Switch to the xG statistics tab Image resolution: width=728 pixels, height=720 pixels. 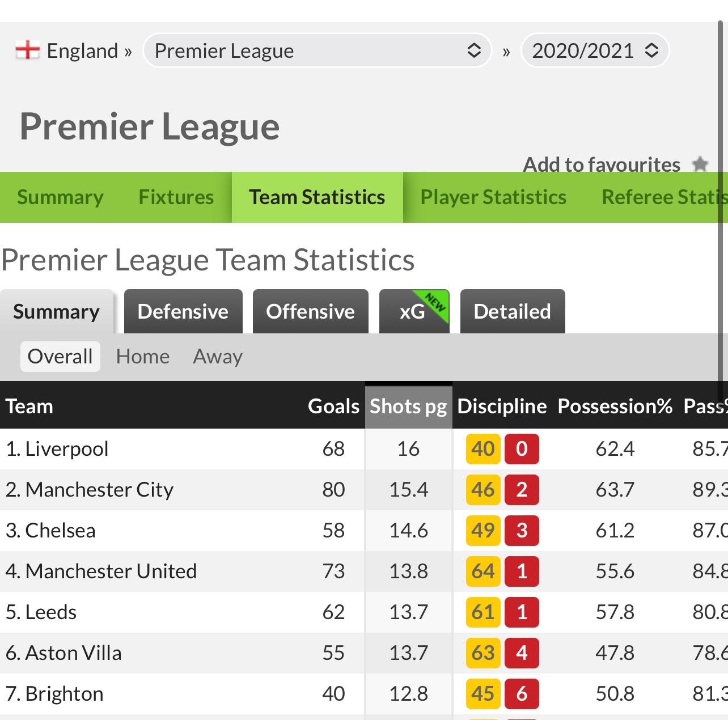coord(414,311)
